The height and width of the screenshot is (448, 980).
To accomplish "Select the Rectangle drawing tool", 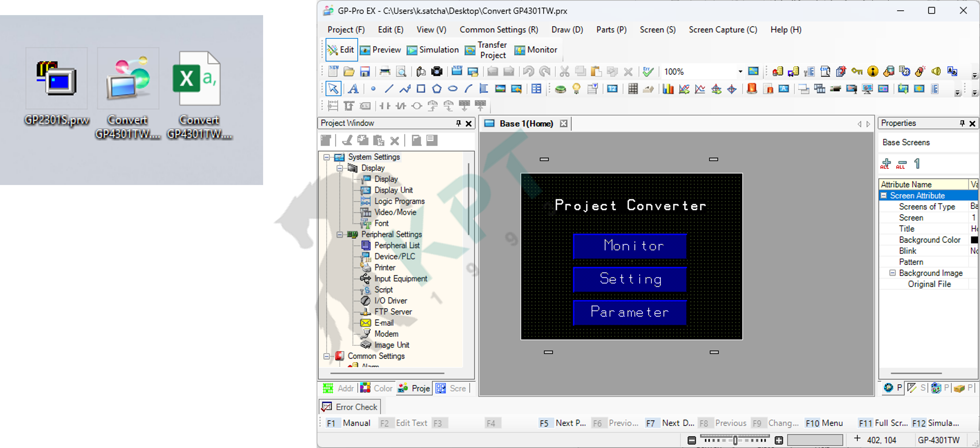I will [x=421, y=89].
